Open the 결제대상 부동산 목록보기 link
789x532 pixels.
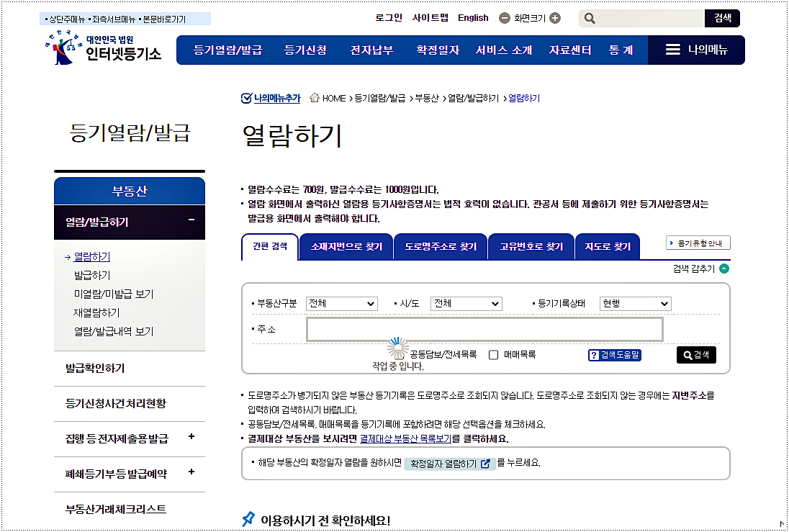[x=405, y=438]
